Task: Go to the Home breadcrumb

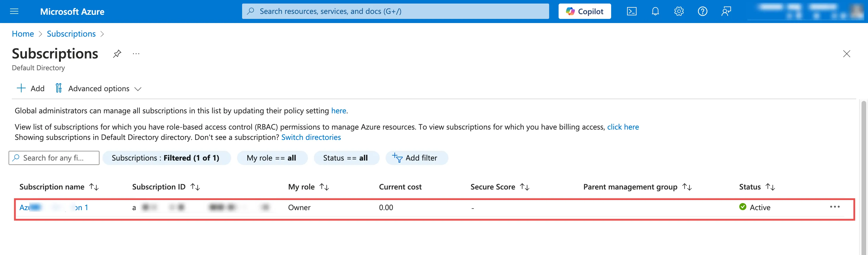Action: tap(22, 34)
